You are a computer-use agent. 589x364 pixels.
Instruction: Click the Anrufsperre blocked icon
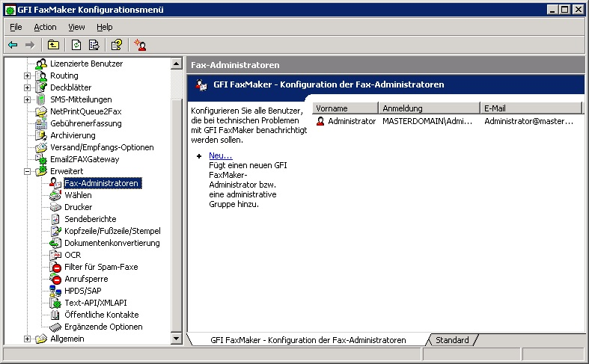[x=55, y=280]
